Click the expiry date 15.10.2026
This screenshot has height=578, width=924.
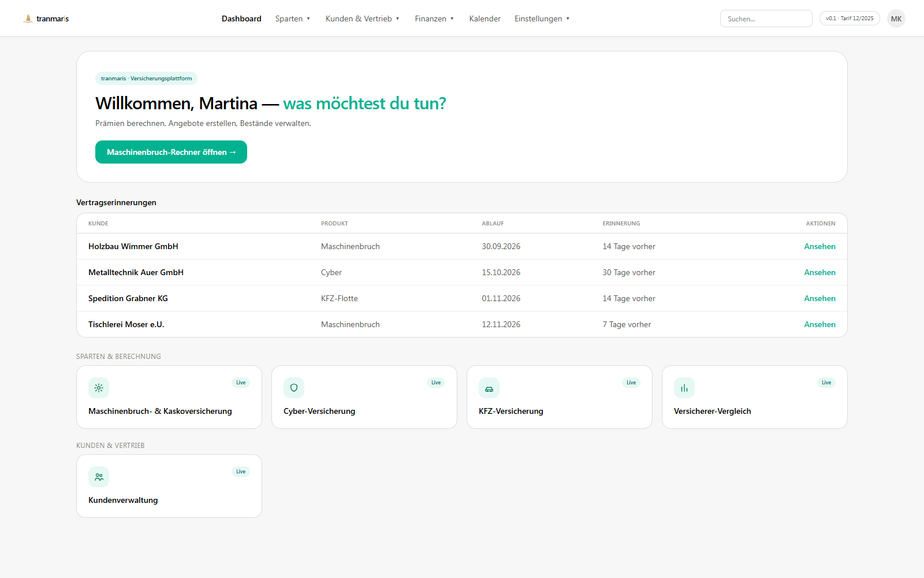click(x=501, y=272)
